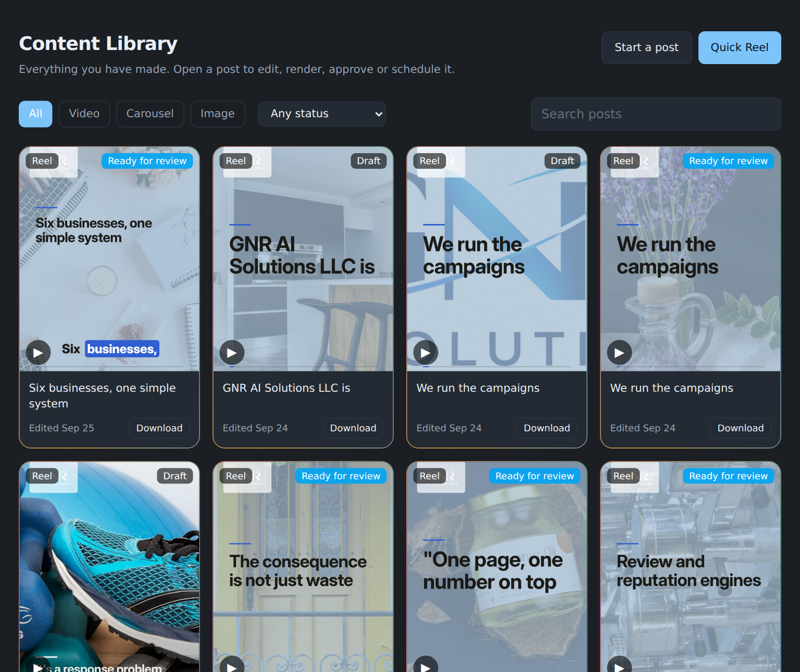Click 'Edited Sep 24' on 'GNR AI Solutions' card
Screen dimensions: 800x672
[x=255, y=428]
